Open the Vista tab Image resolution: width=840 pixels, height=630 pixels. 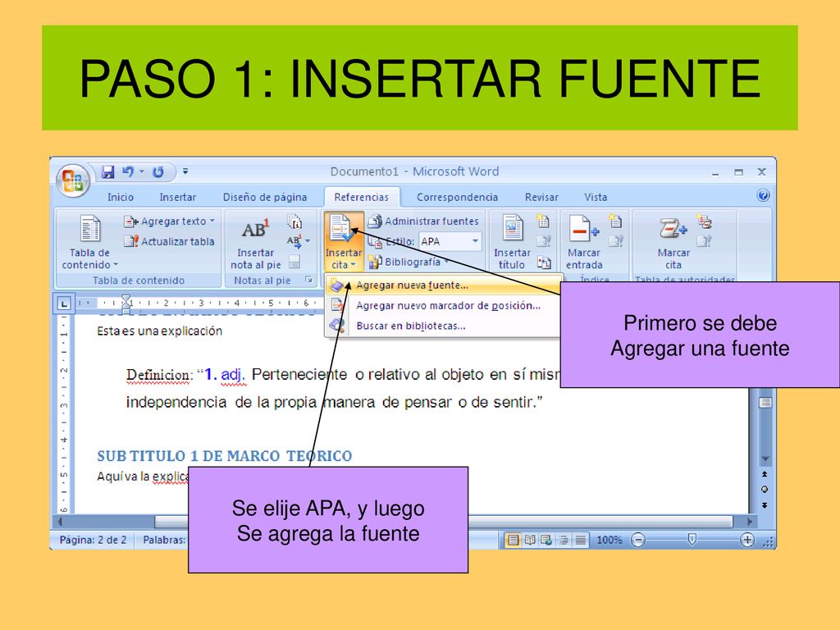coord(596,197)
